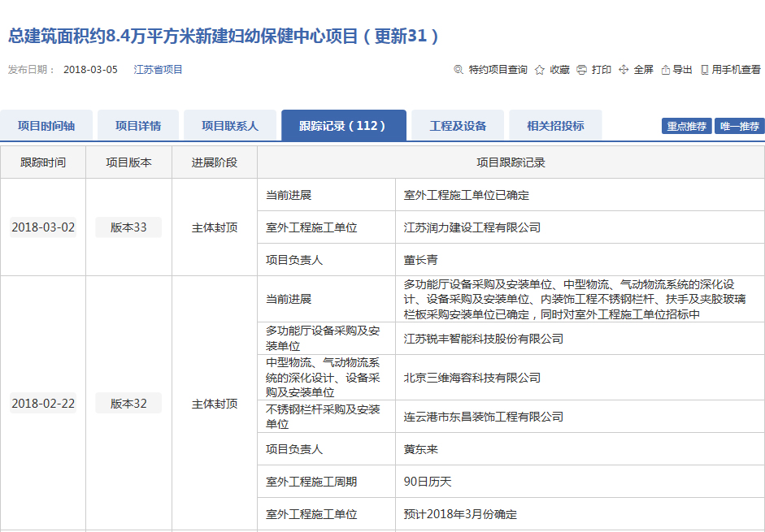
Task: Click the date 2018-03-05
Action: pyautogui.click(x=91, y=70)
